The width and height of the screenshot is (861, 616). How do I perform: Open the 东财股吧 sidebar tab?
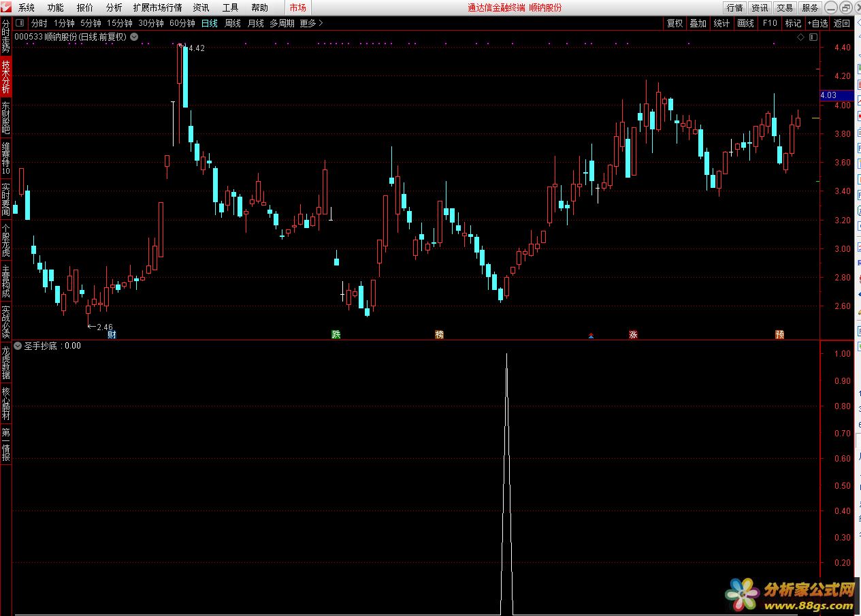pyautogui.click(x=6, y=117)
